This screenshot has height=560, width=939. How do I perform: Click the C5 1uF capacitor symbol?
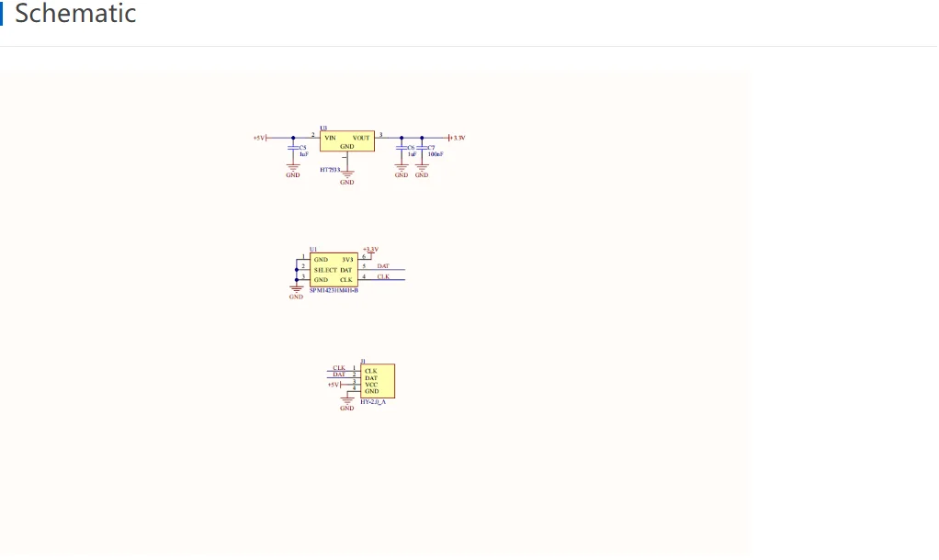[x=292, y=148]
